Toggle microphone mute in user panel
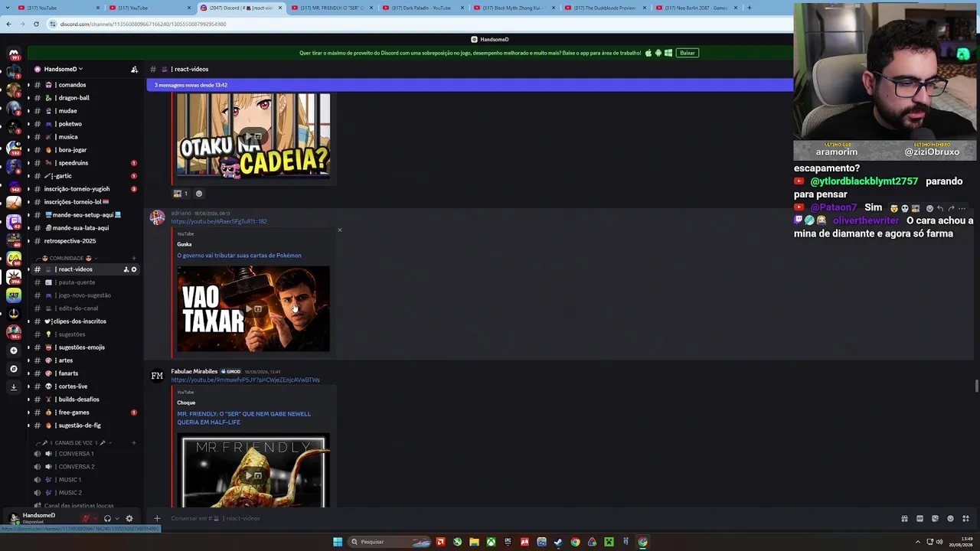Screen dimensions: 980x551 coord(86,518)
